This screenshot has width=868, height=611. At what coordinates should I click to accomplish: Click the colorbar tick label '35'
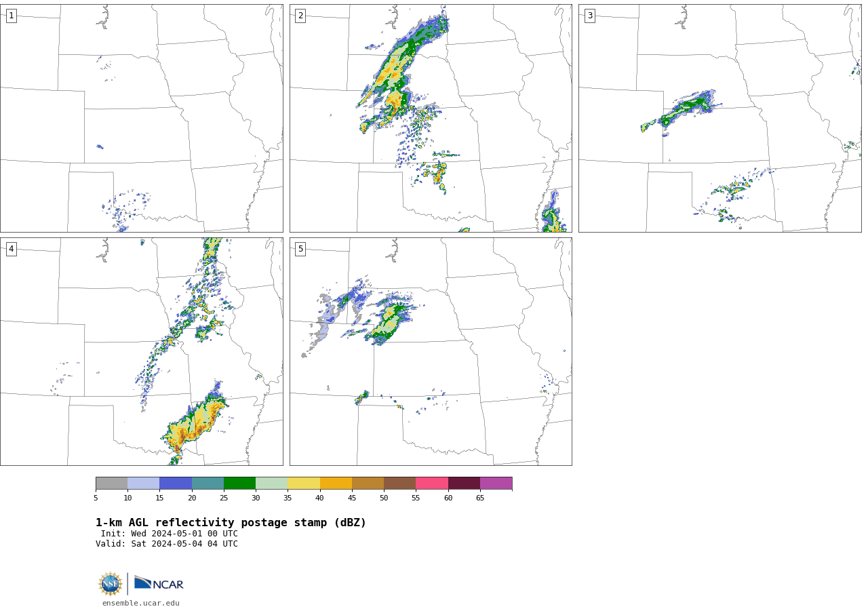(x=288, y=498)
